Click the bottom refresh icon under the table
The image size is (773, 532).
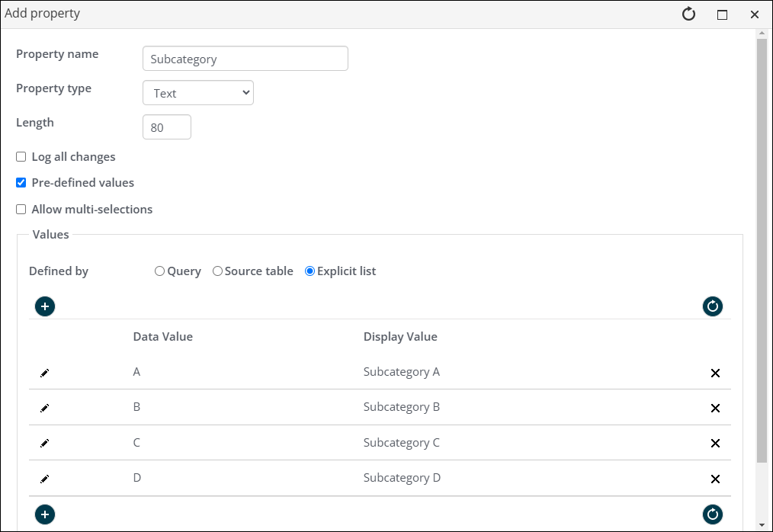coord(713,514)
